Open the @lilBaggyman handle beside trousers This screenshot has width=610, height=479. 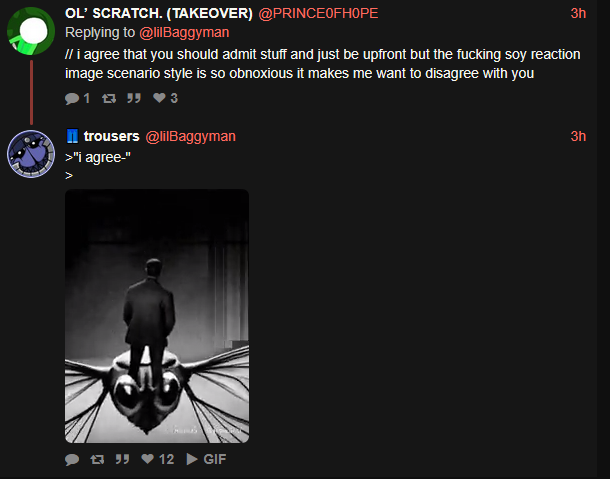point(191,137)
